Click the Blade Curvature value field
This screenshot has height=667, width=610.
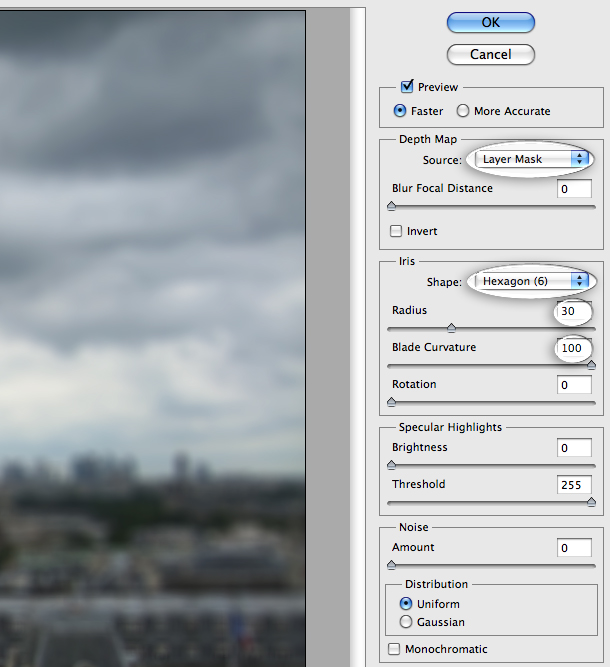tap(574, 348)
